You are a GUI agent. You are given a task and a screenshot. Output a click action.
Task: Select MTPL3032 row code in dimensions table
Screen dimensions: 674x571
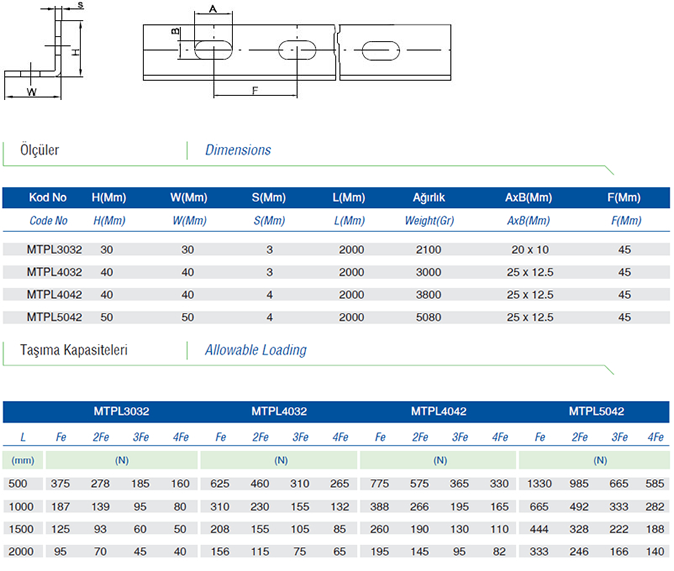54,250
